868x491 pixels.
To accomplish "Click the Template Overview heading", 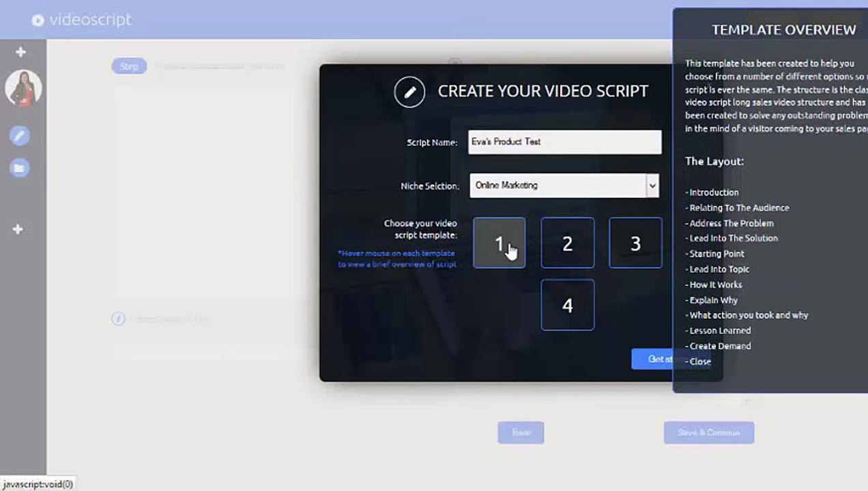I will 783,30.
